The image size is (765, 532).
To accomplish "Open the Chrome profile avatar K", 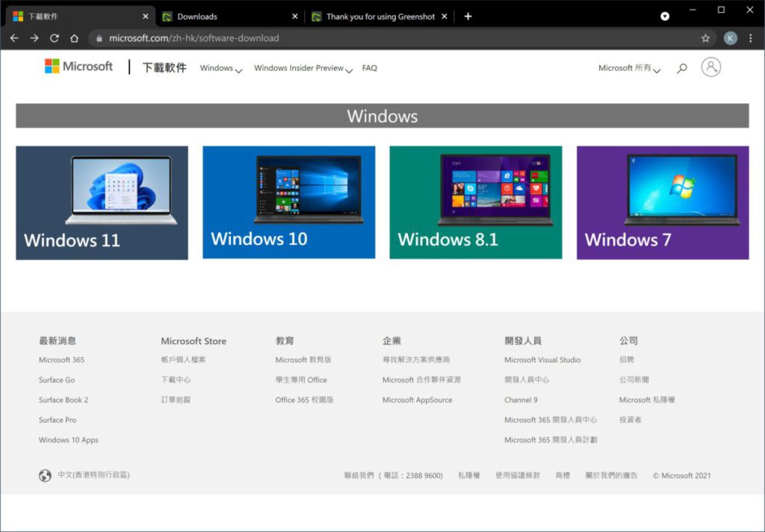I will (730, 38).
